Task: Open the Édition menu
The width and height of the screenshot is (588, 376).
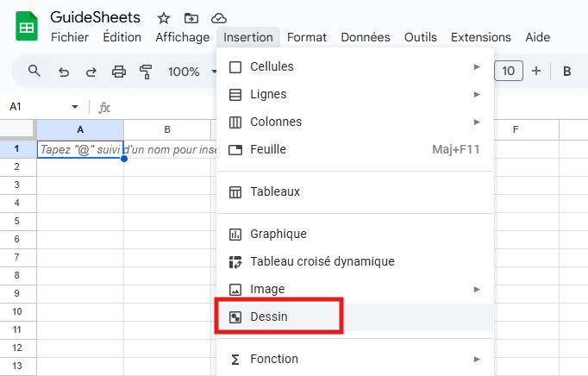Action: point(122,37)
